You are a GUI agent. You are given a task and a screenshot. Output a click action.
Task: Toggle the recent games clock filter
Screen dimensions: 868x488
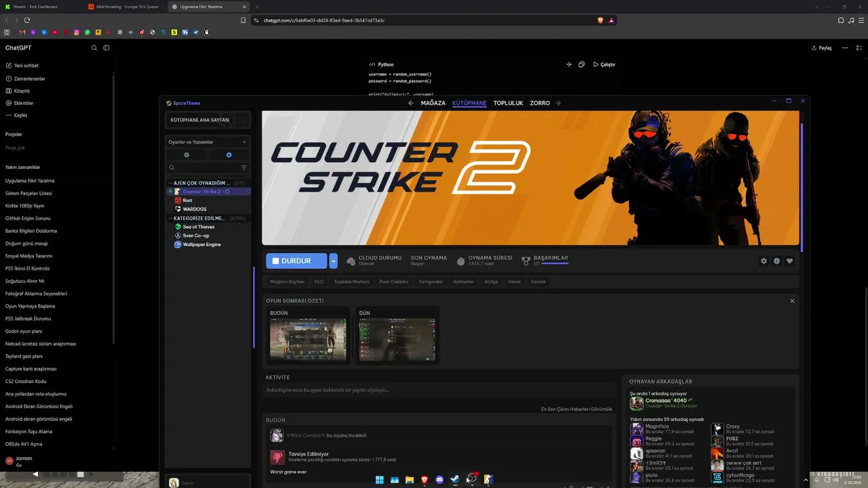click(x=186, y=155)
